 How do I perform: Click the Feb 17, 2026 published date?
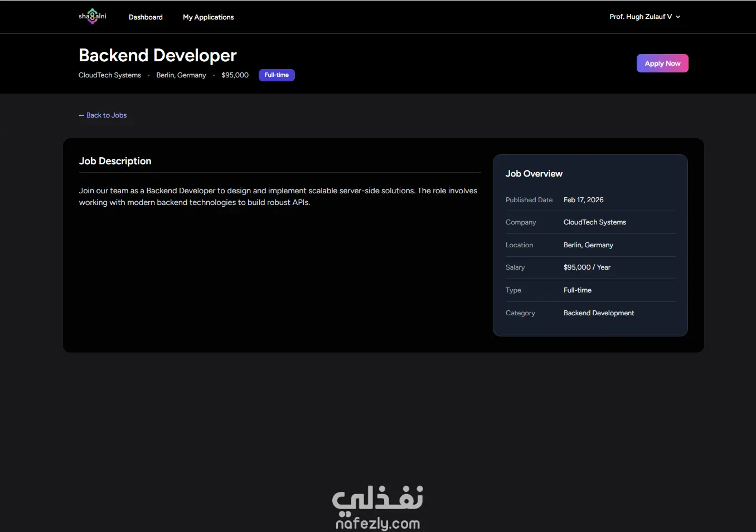584,200
